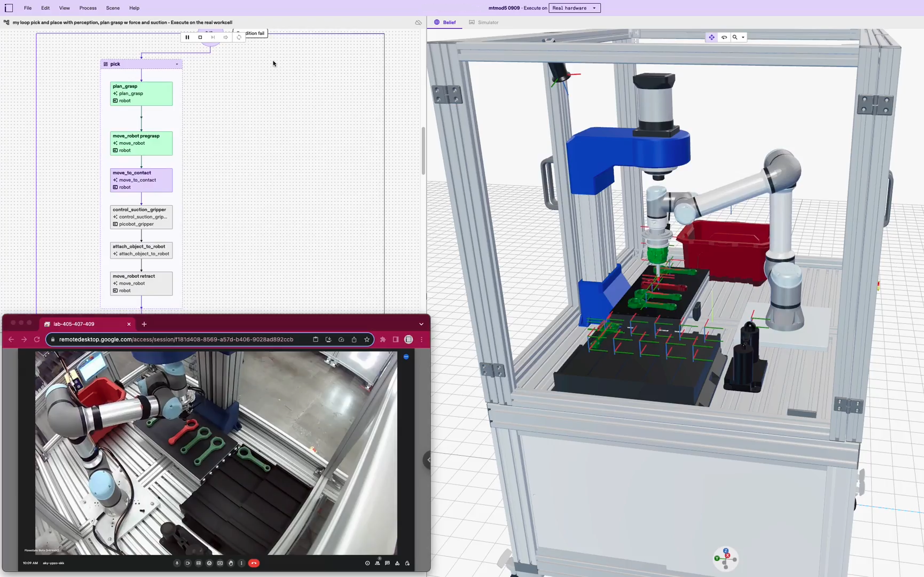
Task: Hang up using the red end-call button
Action: coord(254,563)
